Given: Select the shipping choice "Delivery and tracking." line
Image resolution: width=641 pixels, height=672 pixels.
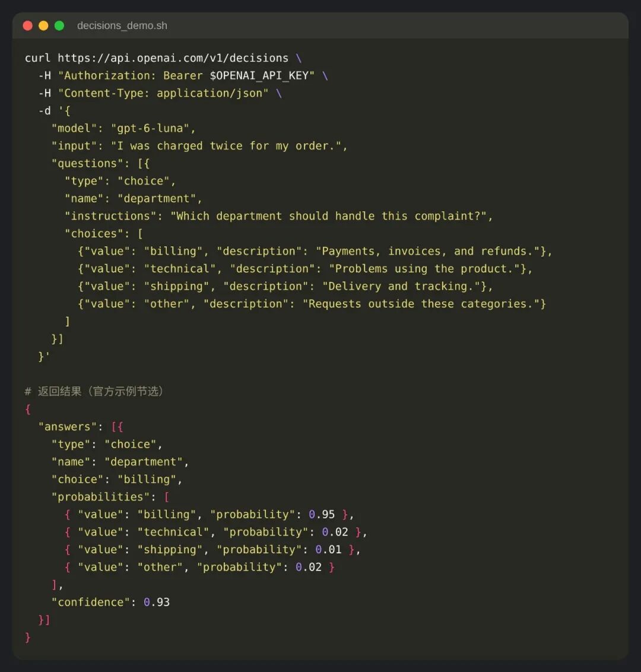Looking at the screenshot, I should click(x=285, y=286).
